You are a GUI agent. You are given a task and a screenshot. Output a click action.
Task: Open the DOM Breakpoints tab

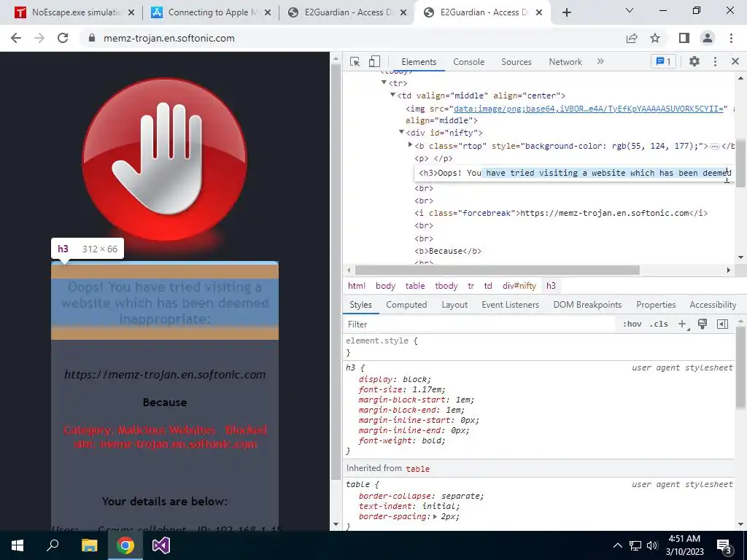point(587,305)
